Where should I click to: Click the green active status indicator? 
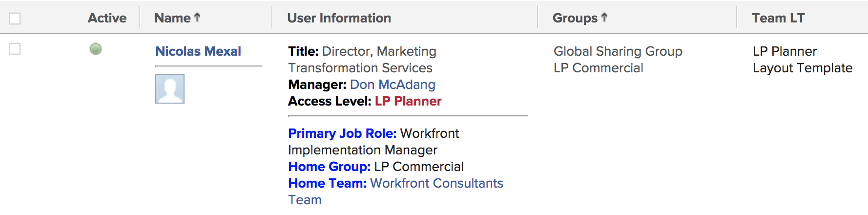pyautogui.click(x=96, y=49)
